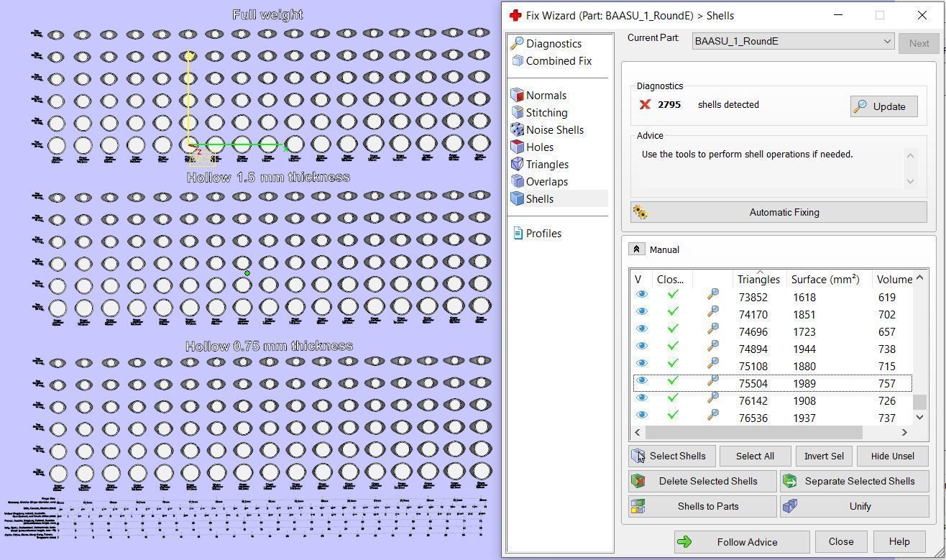Open Profiles entry in sidebar
Screen dimensions: 946x560
click(537, 234)
